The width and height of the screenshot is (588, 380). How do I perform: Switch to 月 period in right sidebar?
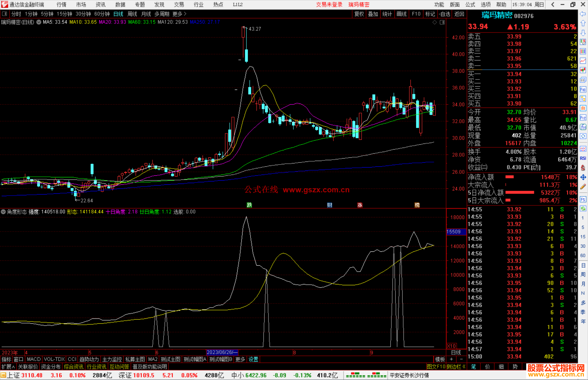(x=583, y=284)
